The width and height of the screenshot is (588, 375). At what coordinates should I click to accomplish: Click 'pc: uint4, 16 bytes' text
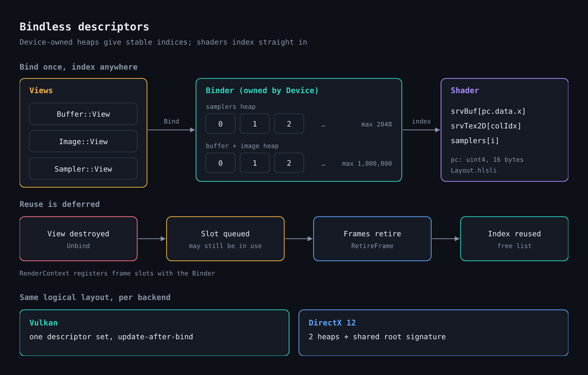click(487, 160)
